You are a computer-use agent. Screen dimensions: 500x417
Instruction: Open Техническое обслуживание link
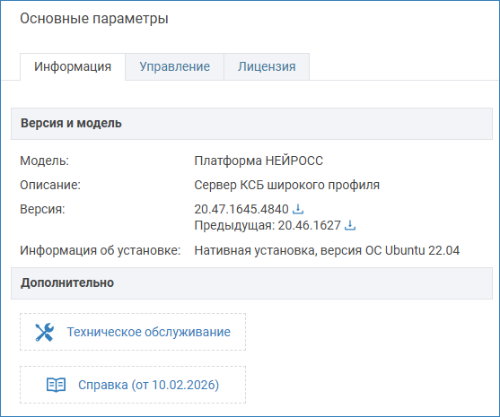click(133, 332)
